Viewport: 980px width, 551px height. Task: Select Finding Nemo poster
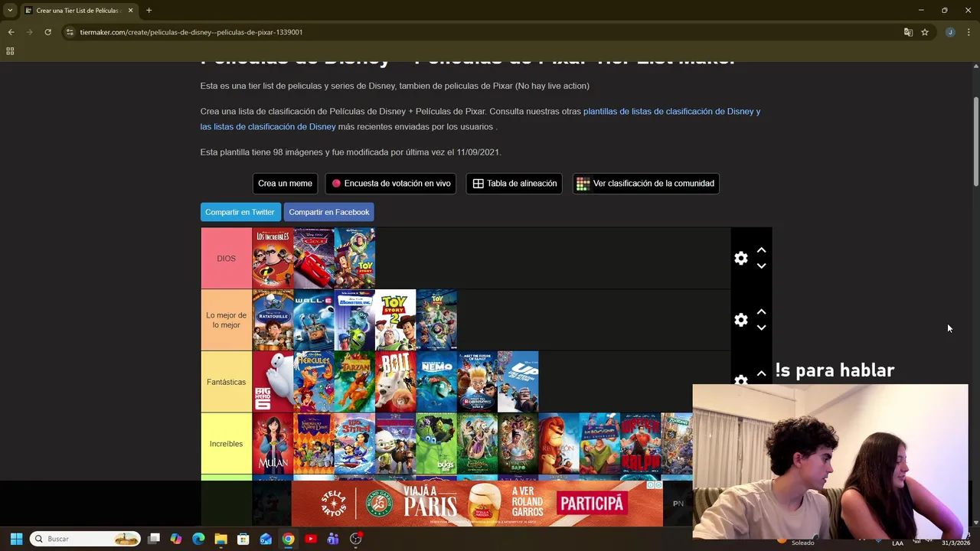436,382
